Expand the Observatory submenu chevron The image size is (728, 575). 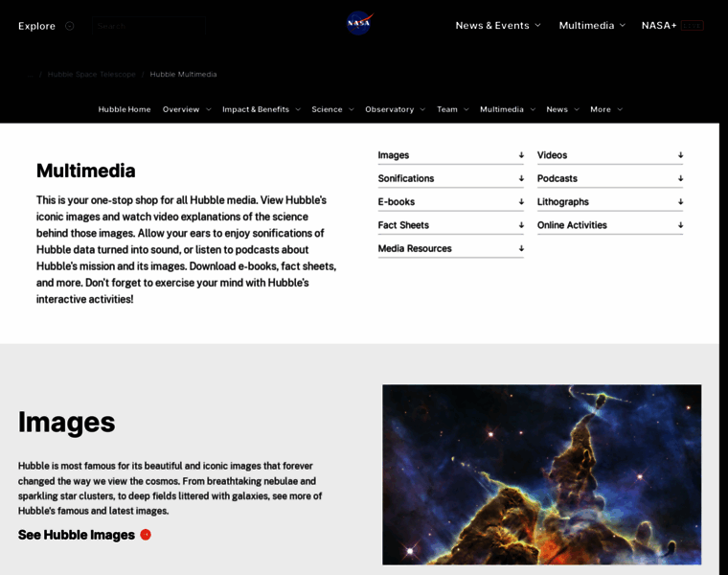tap(422, 109)
